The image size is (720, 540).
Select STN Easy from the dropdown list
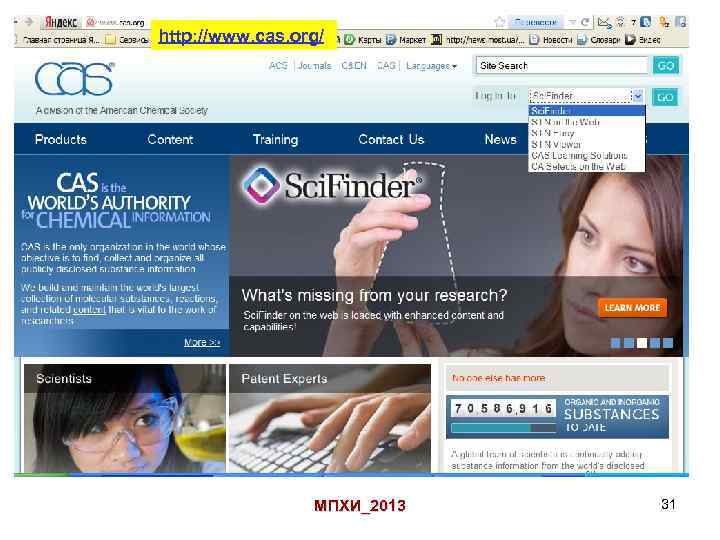586,133
